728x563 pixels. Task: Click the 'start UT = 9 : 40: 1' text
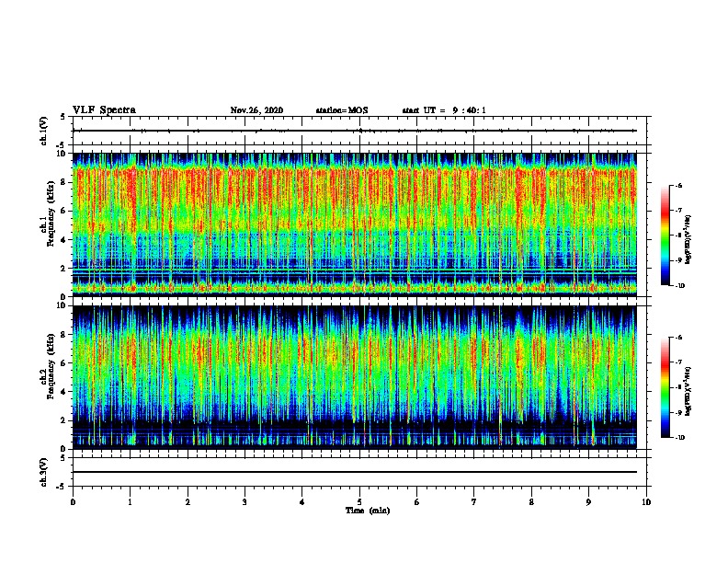pos(444,110)
